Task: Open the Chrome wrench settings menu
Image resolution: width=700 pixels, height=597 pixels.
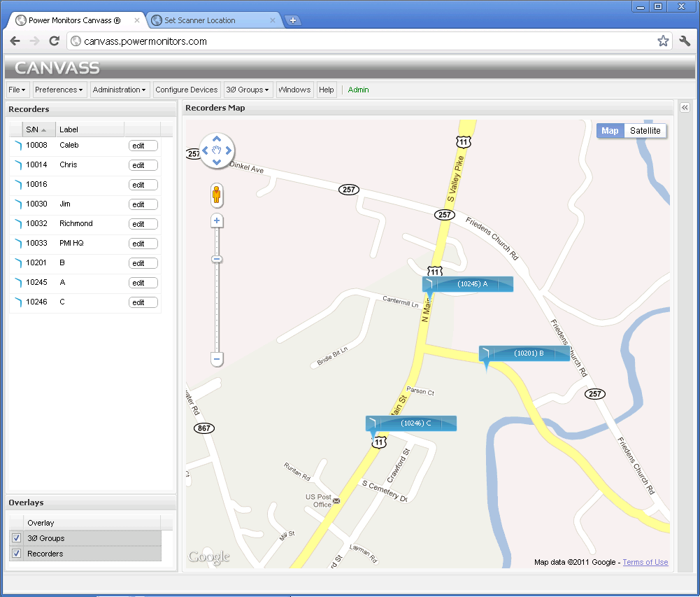Action: click(x=685, y=41)
